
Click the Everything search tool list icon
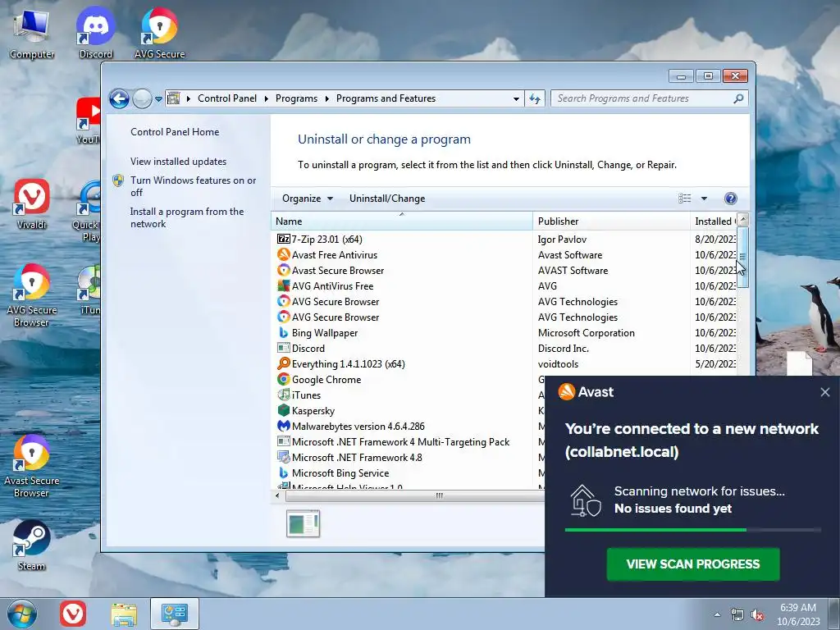[283, 363]
